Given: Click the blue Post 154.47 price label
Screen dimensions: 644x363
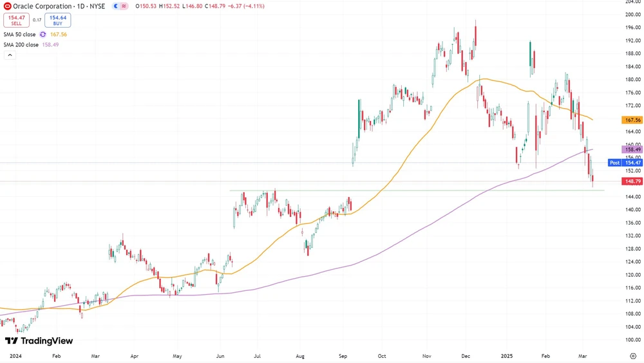Looking at the screenshot, I should (625, 163).
